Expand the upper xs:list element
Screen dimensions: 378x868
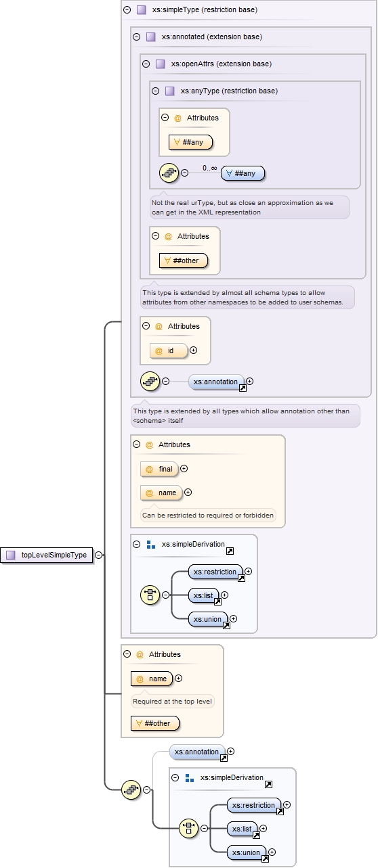click(x=225, y=595)
